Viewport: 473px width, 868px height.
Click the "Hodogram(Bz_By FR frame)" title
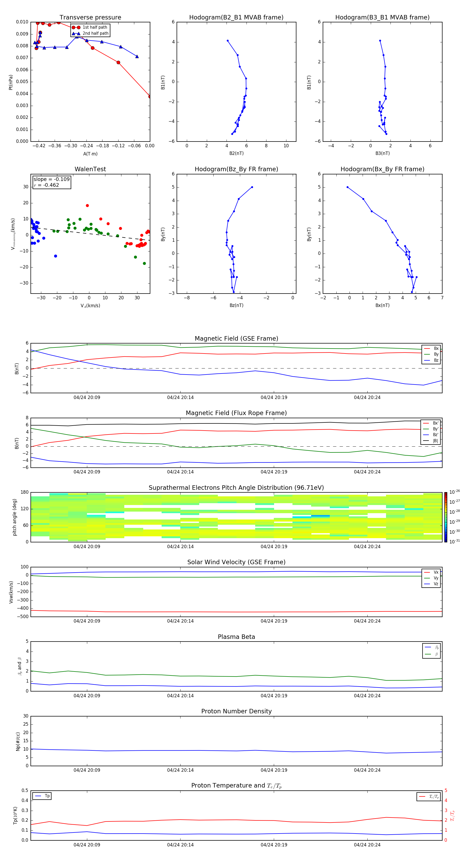[x=236, y=169]
